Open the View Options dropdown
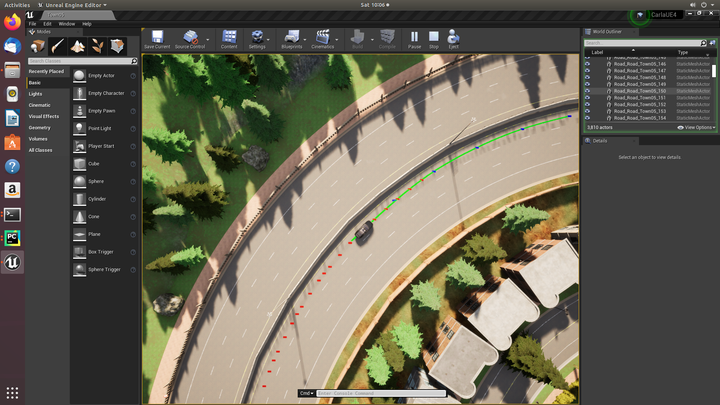Viewport: 720px width, 405px height. coord(696,128)
